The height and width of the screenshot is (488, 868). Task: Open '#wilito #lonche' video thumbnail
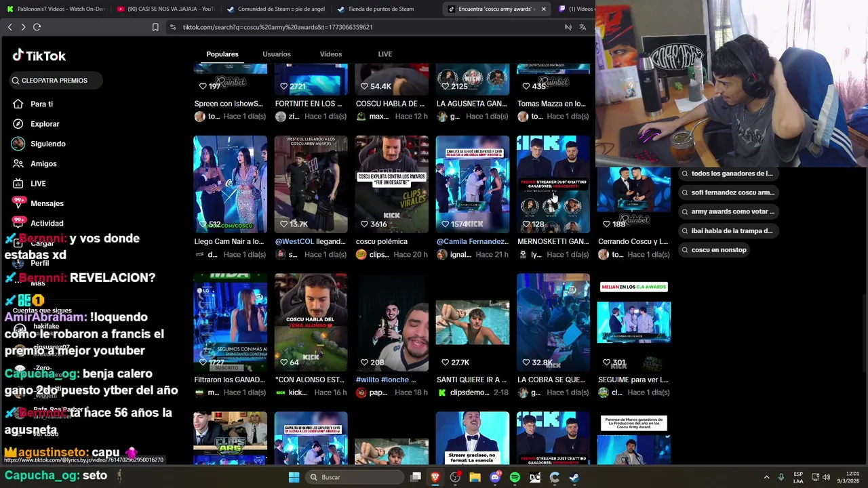pos(391,323)
